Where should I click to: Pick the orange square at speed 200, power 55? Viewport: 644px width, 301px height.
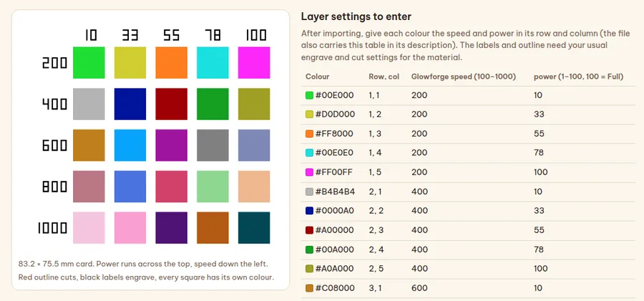171,62
